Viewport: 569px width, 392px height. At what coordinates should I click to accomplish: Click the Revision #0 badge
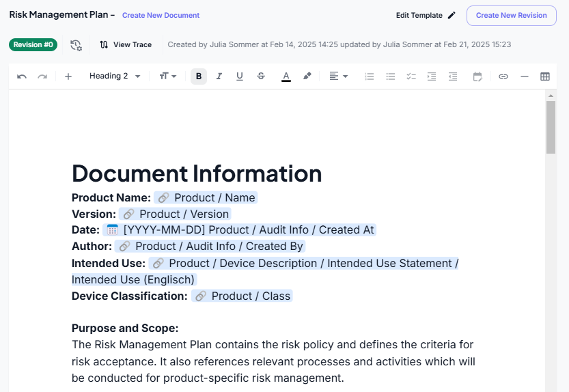33,45
